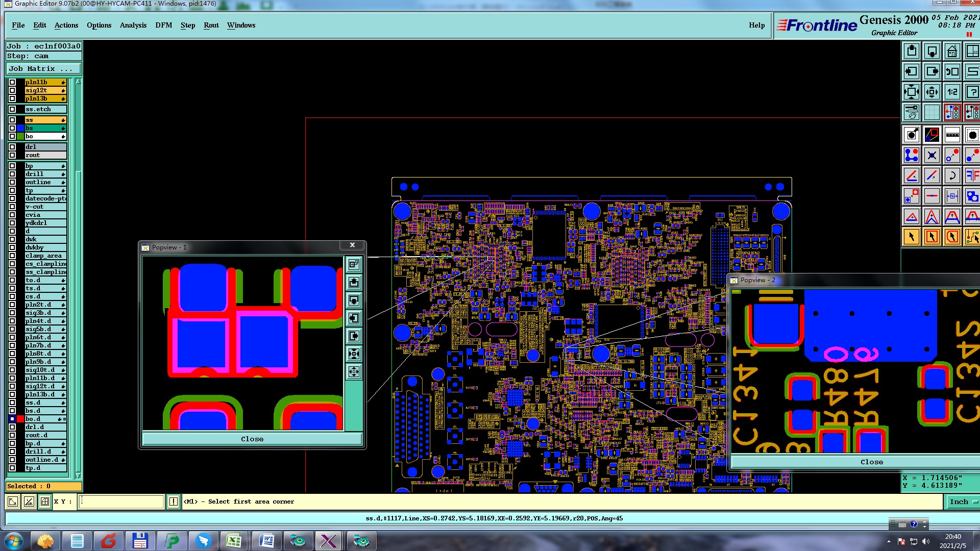
Task: Click the green color swatch of bo layer
Action: 20,136
